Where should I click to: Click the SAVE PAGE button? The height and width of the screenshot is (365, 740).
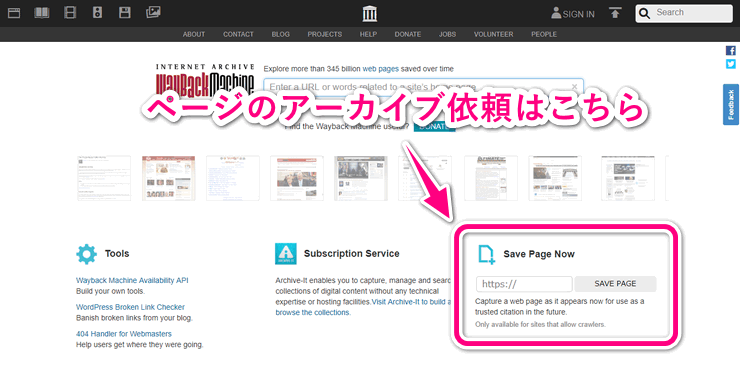point(615,284)
